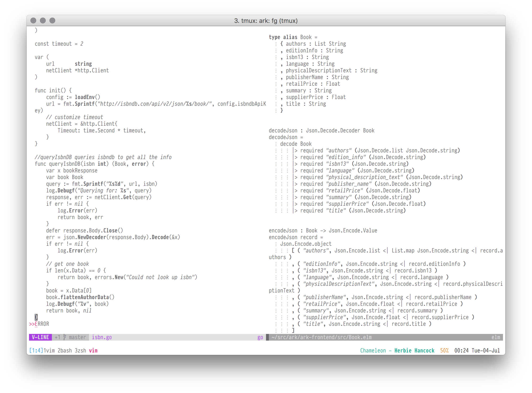Select the active vim tmux window
532x393 pixels.
tap(93, 351)
